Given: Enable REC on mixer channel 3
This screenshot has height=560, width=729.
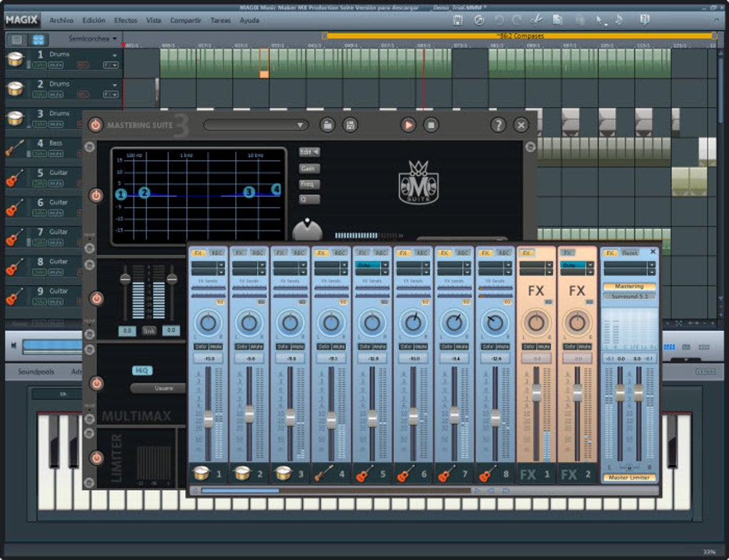Looking at the screenshot, I should click(x=299, y=253).
